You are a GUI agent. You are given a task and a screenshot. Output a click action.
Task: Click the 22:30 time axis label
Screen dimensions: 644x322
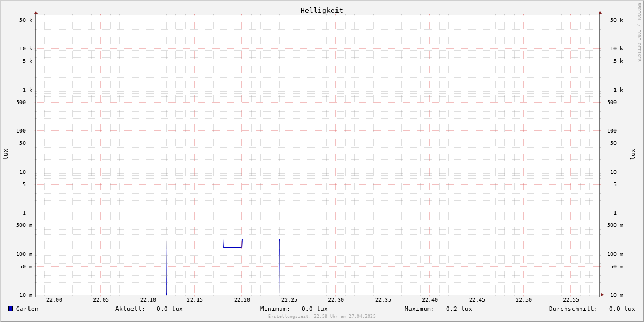336,300
